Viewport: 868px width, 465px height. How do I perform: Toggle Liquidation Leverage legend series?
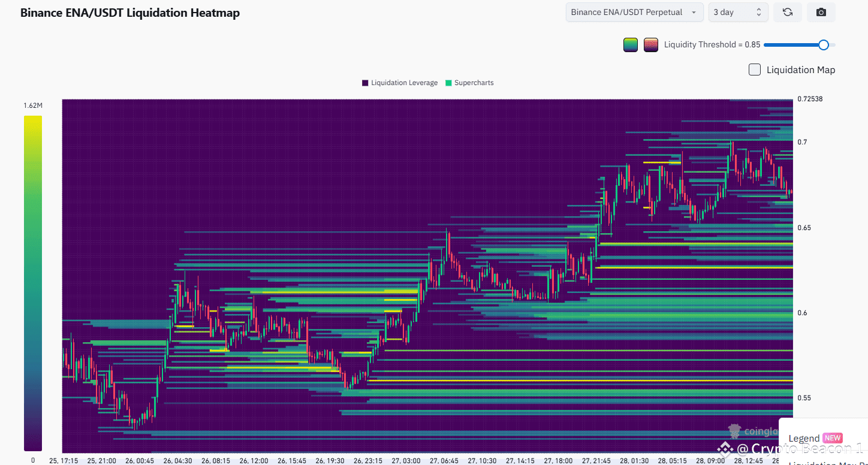[400, 83]
